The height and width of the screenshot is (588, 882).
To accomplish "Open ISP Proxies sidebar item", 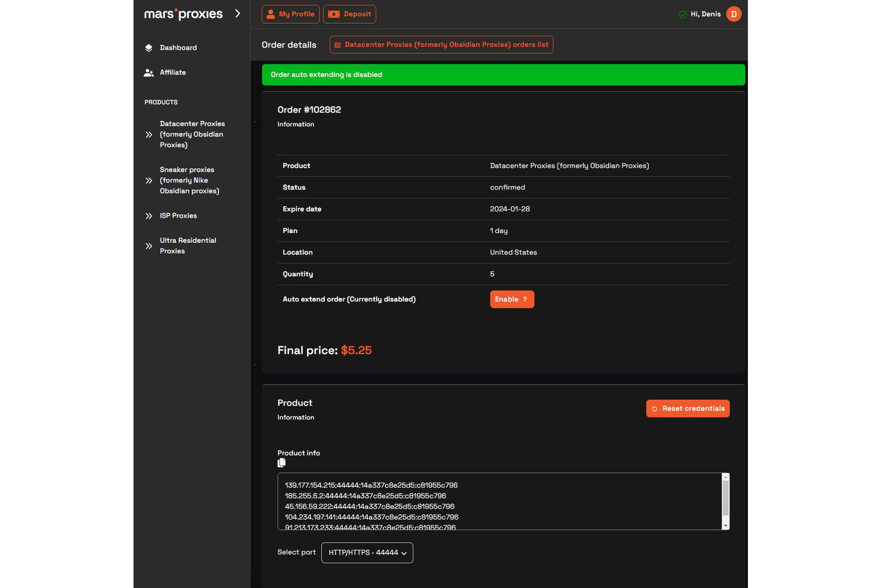I will click(x=178, y=216).
